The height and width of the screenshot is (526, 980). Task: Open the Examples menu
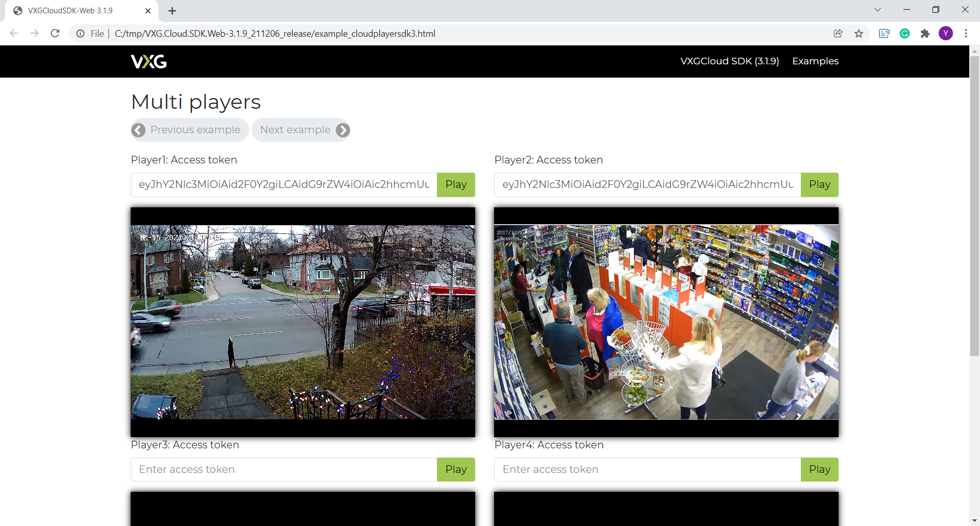(815, 61)
